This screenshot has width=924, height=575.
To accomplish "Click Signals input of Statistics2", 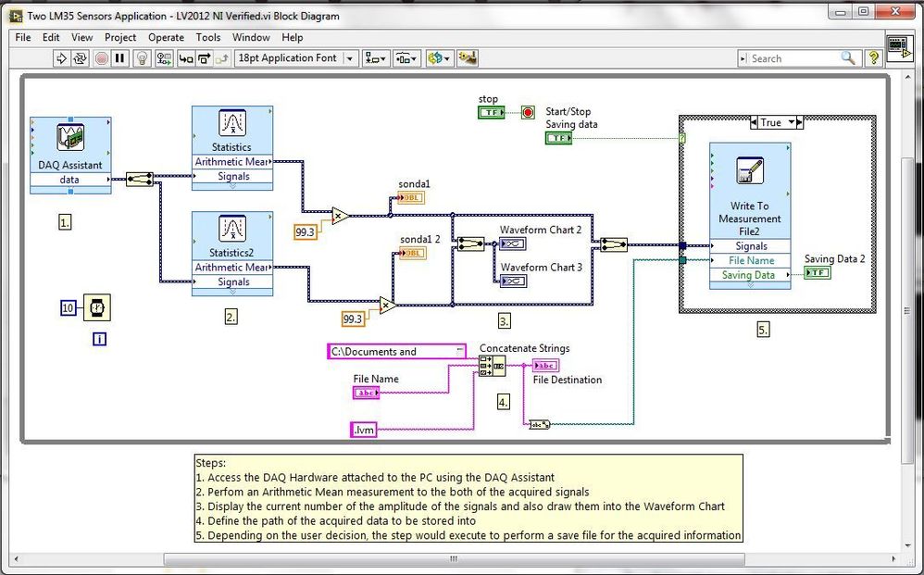I will (232, 281).
